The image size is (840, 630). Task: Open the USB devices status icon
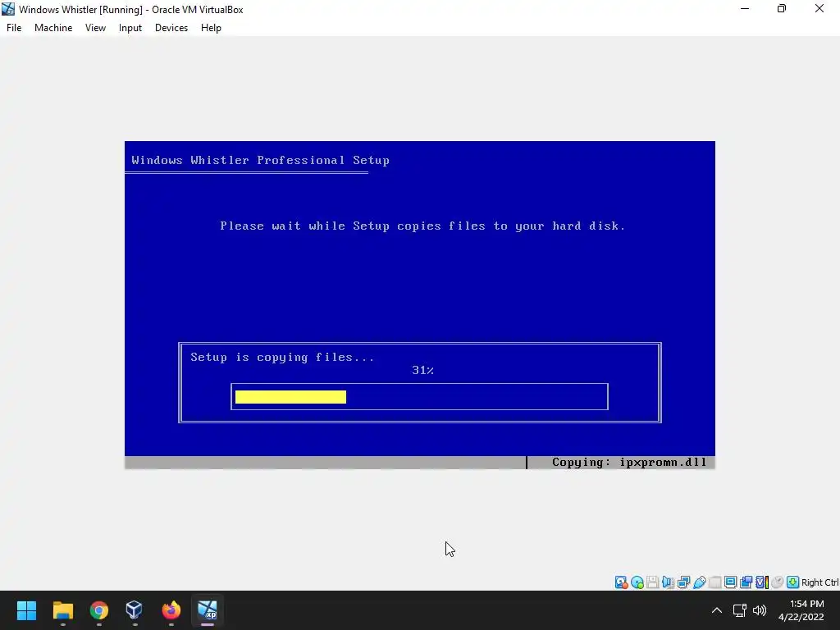pos(699,582)
